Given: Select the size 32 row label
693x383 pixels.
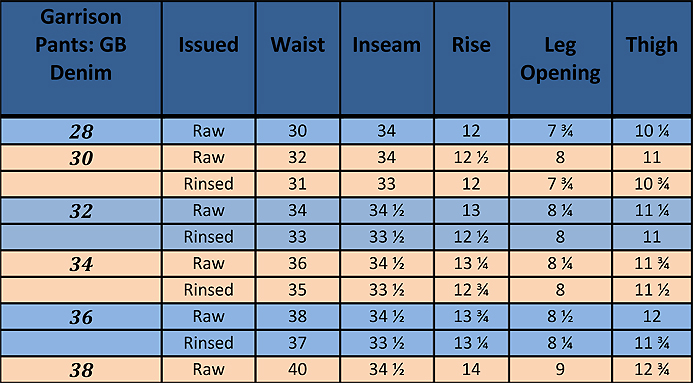Looking at the screenshot, I should (81, 211).
